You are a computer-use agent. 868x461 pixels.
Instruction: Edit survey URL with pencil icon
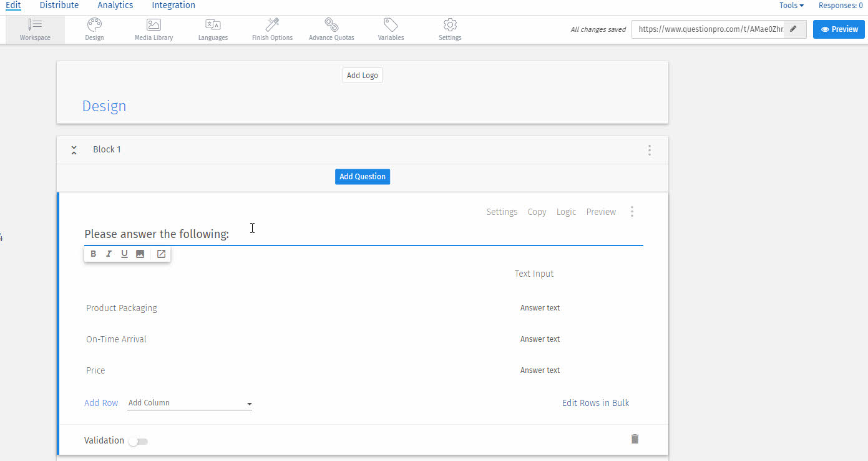click(x=793, y=29)
